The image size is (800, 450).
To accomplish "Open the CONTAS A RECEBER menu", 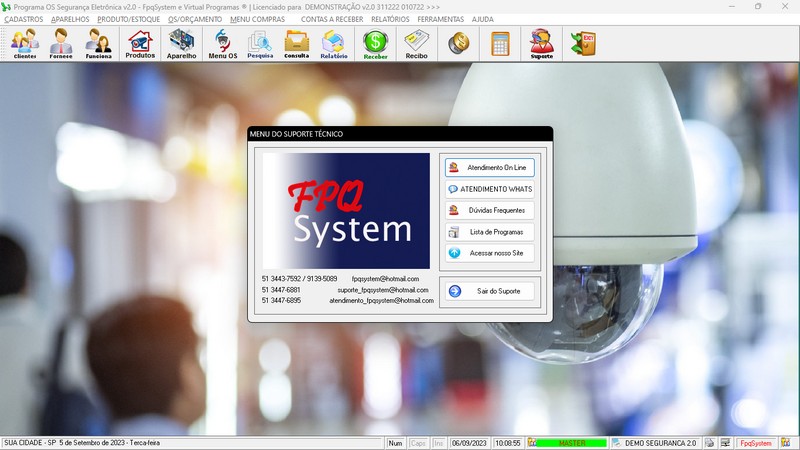I will click(332, 19).
